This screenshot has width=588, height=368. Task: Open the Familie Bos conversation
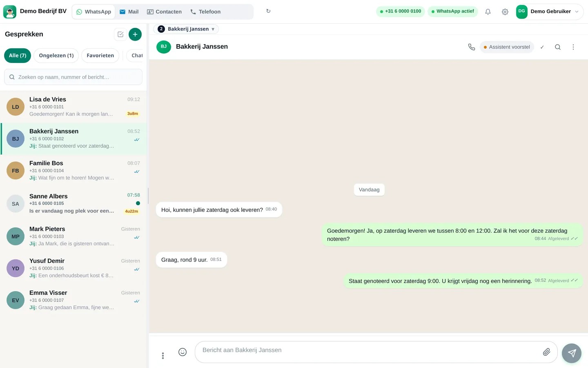(x=73, y=171)
